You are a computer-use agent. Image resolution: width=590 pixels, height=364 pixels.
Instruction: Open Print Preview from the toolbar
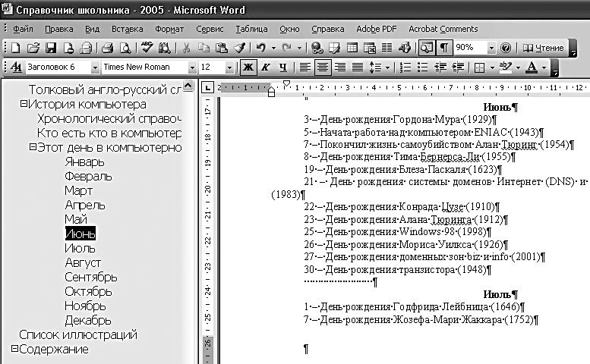(x=125, y=48)
